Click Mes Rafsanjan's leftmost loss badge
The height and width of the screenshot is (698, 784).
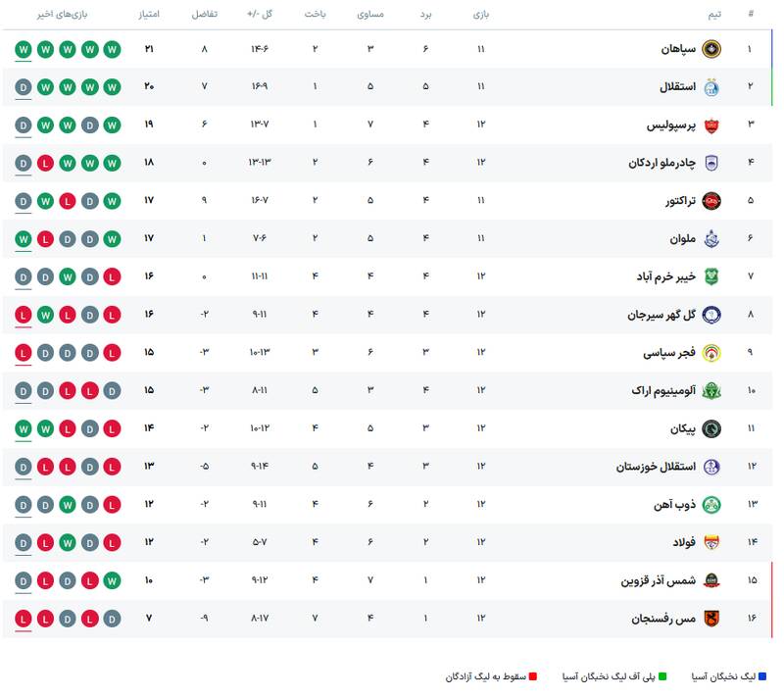23,619
